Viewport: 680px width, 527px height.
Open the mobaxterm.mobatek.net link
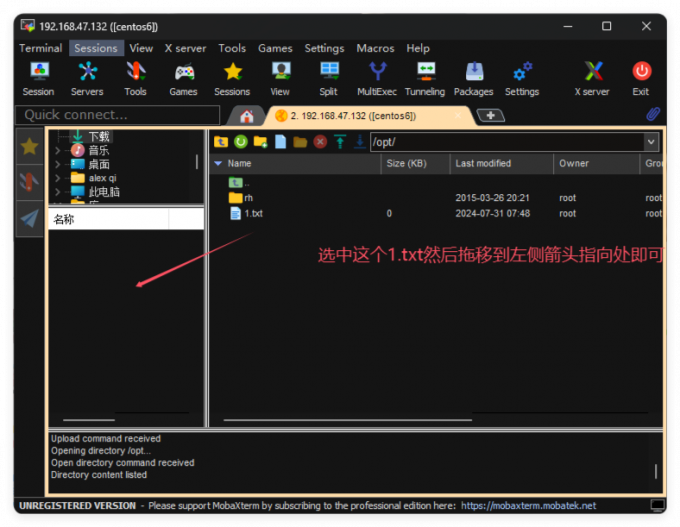[528, 506]
